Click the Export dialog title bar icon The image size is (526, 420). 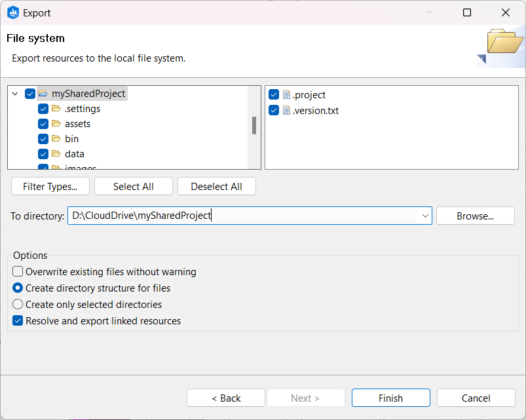point(13,12)
